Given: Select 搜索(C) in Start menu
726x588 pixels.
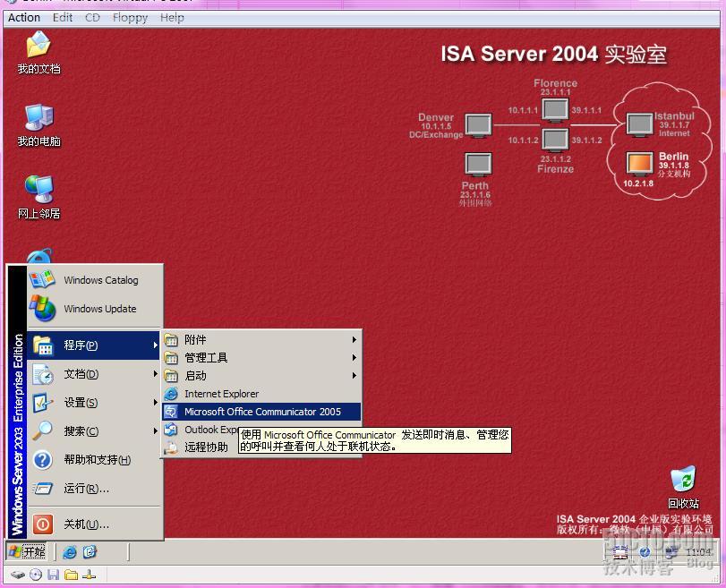Looking at the screenshot, I should 95,431.
